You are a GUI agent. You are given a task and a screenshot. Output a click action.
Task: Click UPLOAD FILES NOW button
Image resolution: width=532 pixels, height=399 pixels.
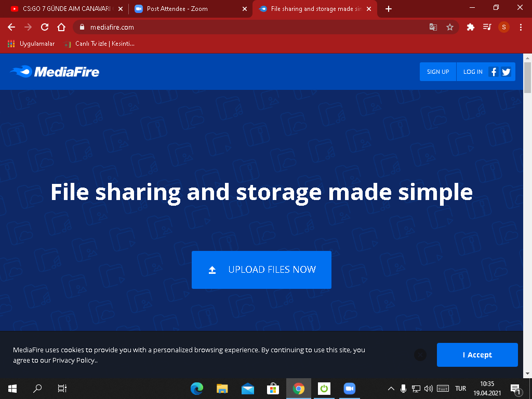(x=262, y=270)
